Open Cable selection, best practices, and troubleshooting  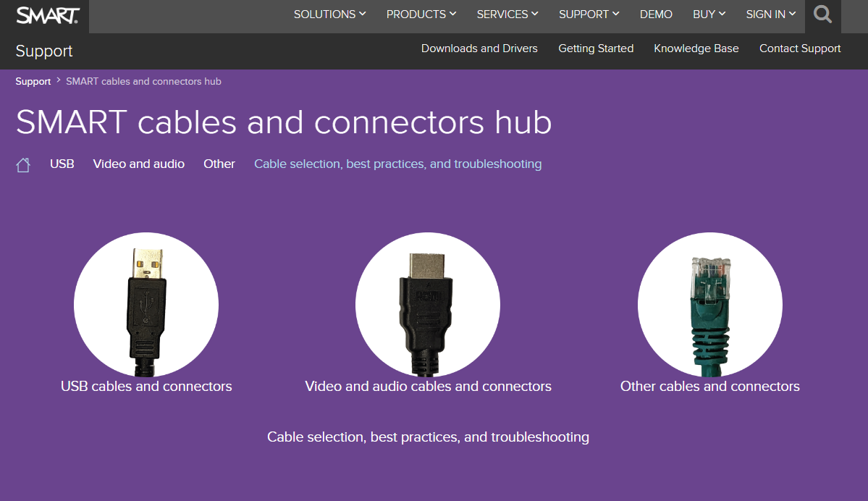pos(397,164)
